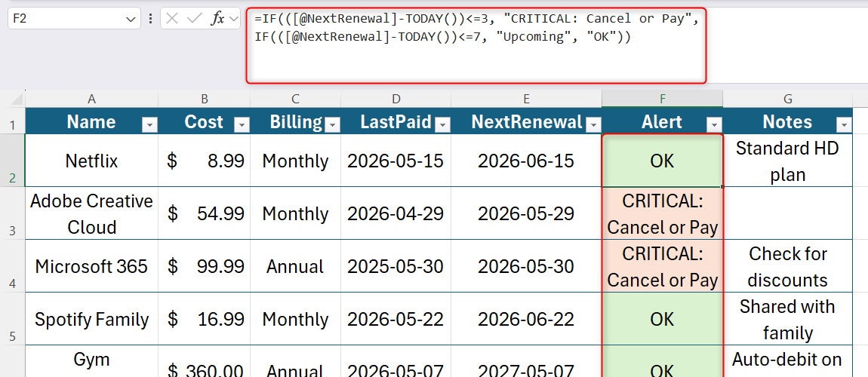
Task: Click the formula bar options dots beside Name Box
Action: [150, 19]
